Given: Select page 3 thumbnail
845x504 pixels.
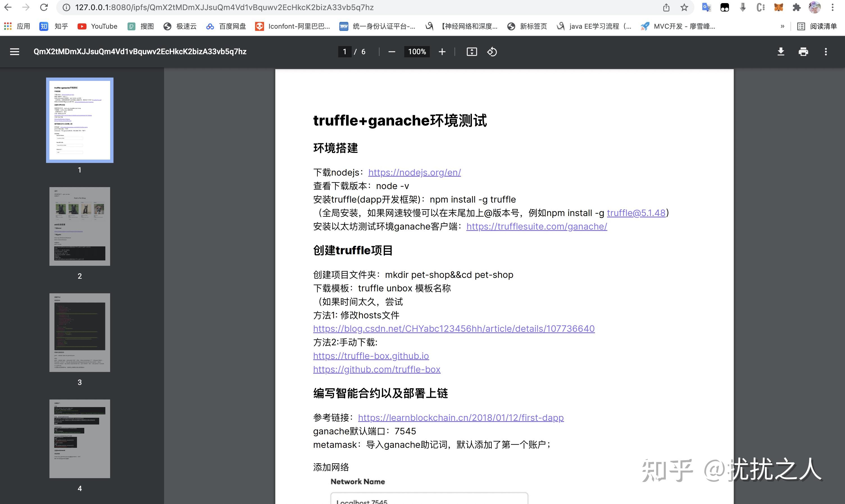Looking at the screenshot, I should tap(80, 333).
